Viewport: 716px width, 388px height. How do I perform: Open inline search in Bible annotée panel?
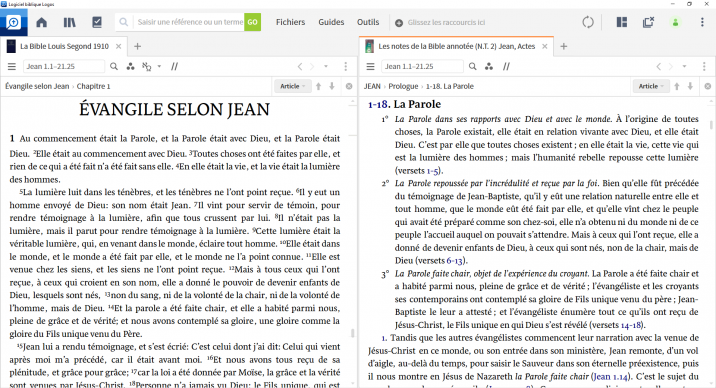click(x=473, y=67)
